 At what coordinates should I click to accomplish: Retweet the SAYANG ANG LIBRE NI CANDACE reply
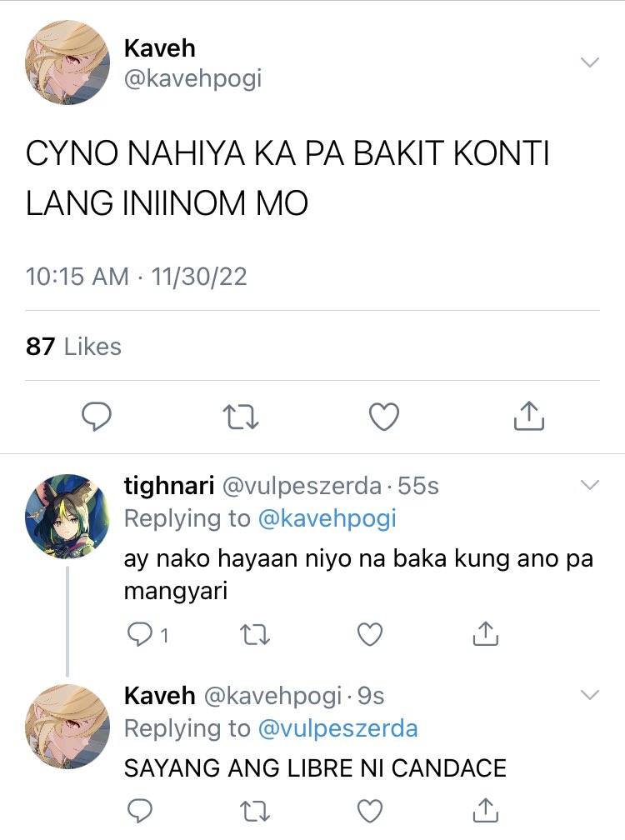pyautogui.click(x=255, y=811)
